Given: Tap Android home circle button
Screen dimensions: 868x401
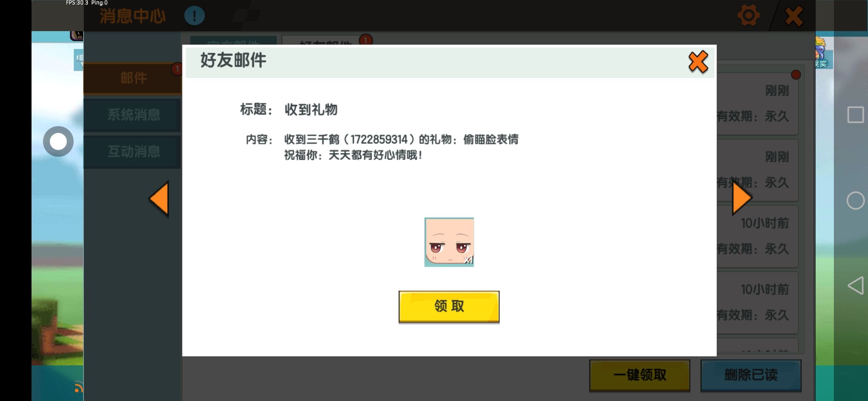Looking at the screenshot, I should click(x=855, y=200).
